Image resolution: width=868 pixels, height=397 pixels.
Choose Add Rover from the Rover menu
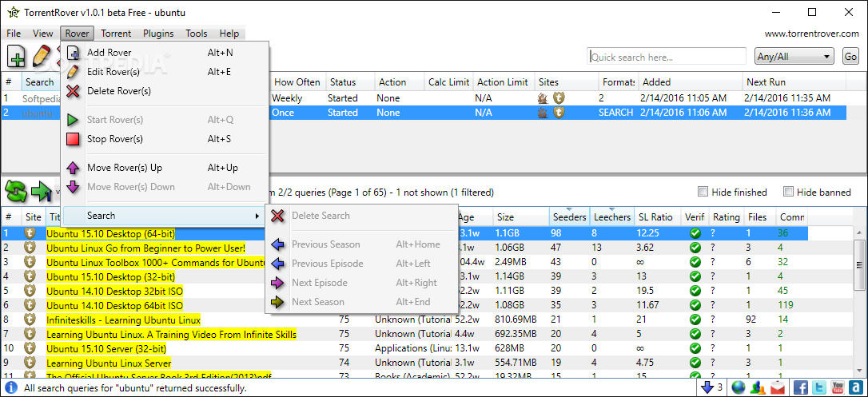[x=165, y=53]
